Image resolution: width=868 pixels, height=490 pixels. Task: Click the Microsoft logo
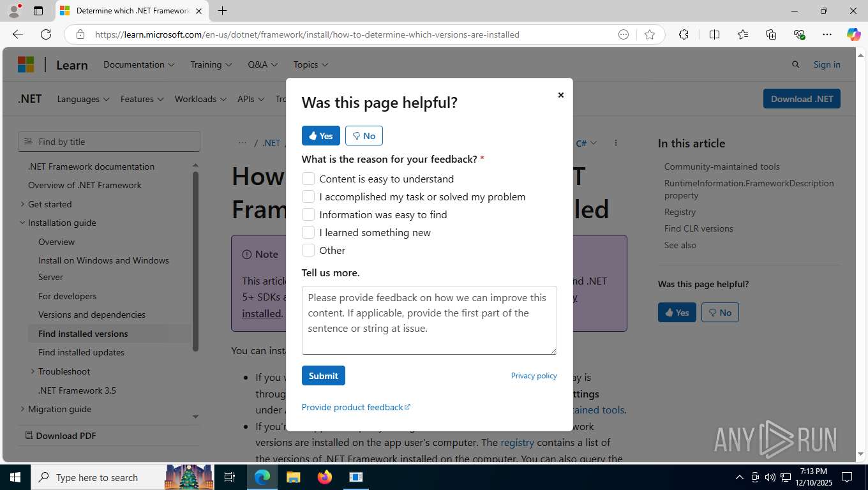coord(26,64)
